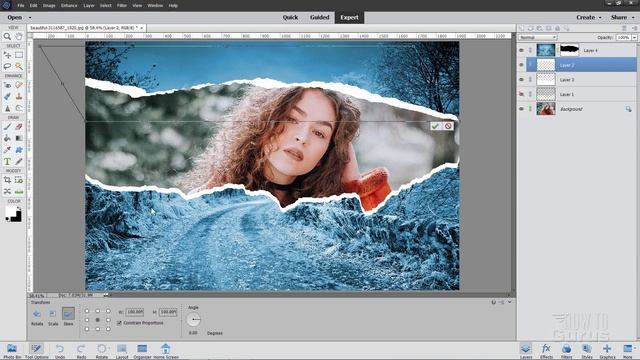Select the Custom Shape tool
Image resolution: width=640 pixels, height=360 pixels.
coord(19,150)
